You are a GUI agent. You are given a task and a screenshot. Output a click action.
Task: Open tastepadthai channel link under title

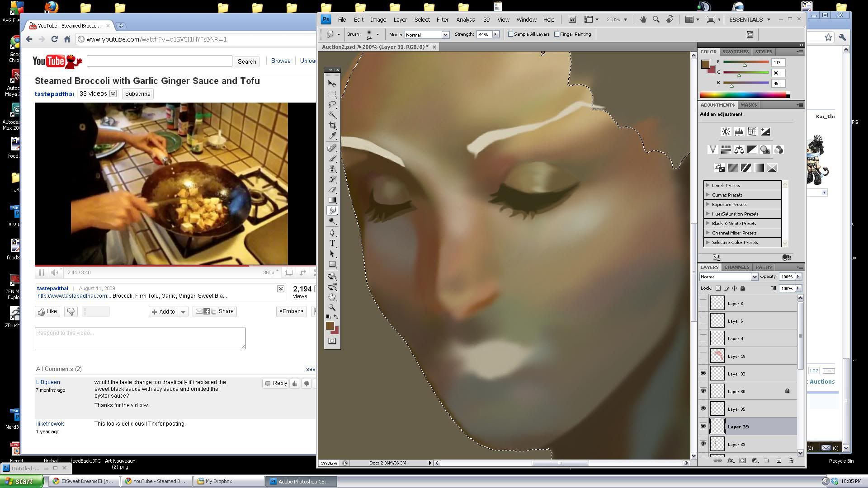pos(54,94)
